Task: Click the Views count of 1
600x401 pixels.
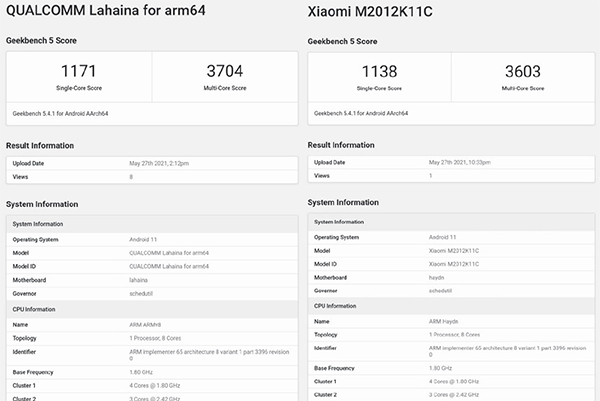Action: point(431,175)
